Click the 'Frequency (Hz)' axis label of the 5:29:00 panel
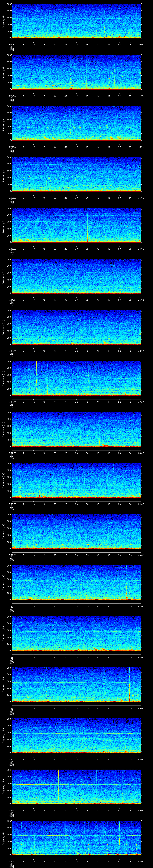This screenshot has width=153, height=868. click(3, 21)
